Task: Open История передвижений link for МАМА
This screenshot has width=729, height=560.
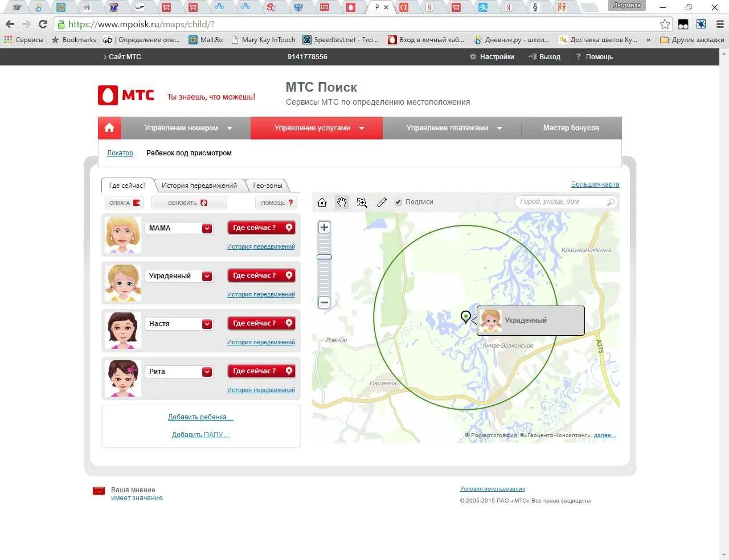Action: (x=261, y=246)
